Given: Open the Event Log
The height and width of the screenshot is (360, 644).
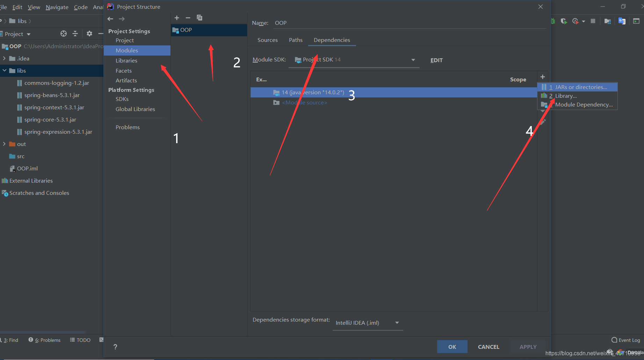Looking at the screenshot, I should point(626,340).
